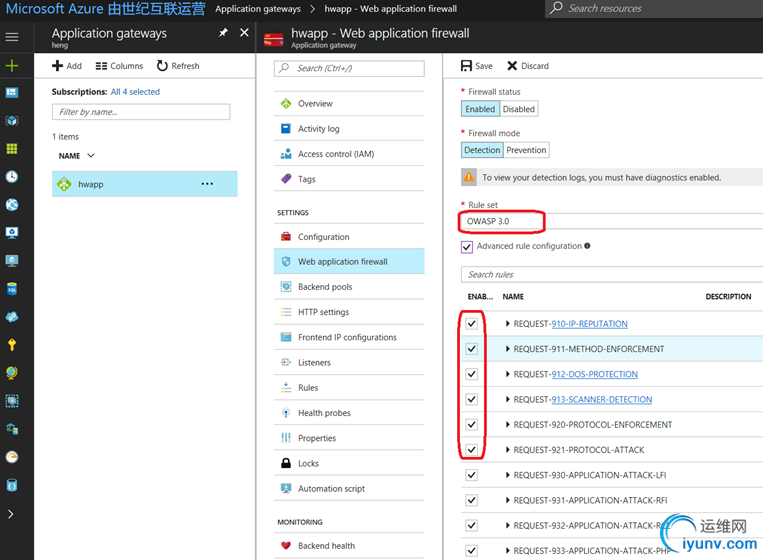Open the Columns chooser
Screen dimensions: 763x560
[119, 66]
